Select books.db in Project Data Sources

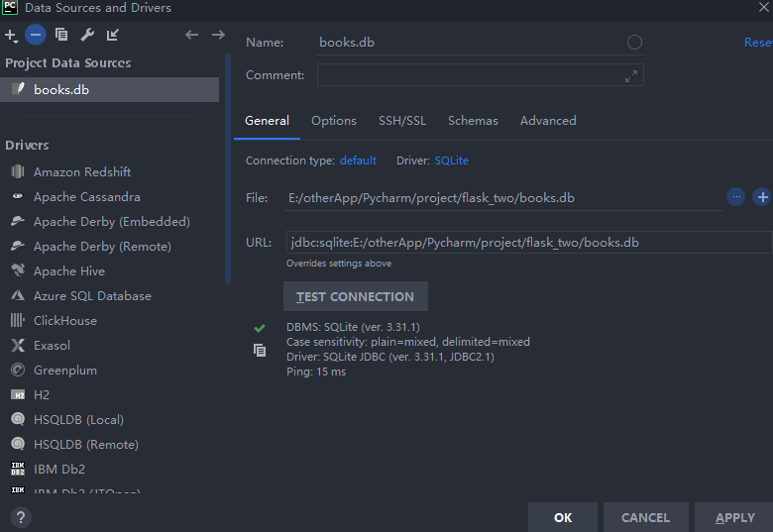point(109,89)
